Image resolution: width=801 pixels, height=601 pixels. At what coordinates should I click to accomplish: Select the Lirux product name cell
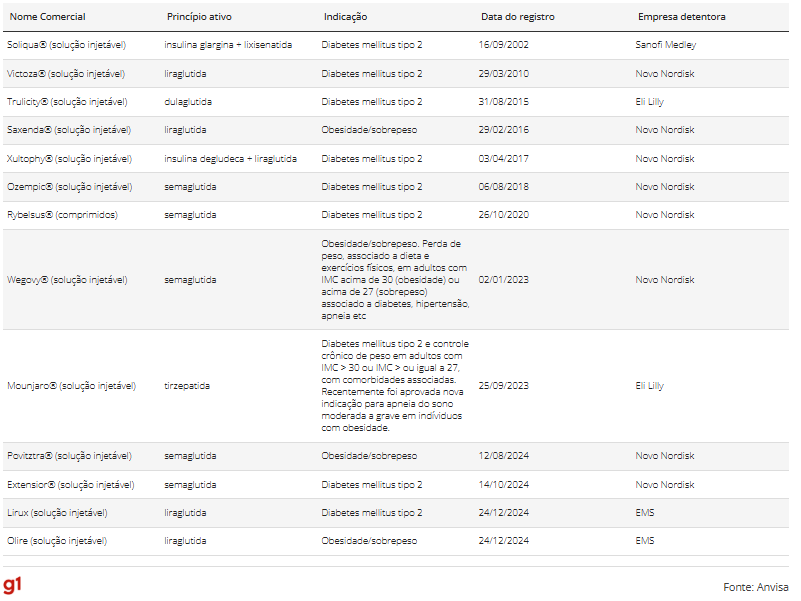click(x=57, y=513)
